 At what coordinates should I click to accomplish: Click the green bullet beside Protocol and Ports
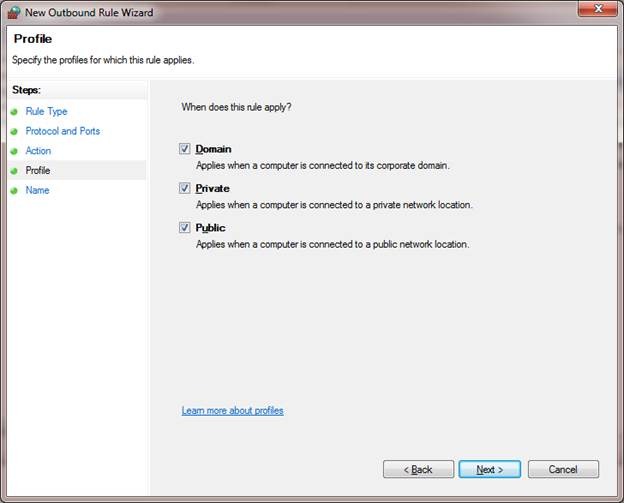(14, 131)
